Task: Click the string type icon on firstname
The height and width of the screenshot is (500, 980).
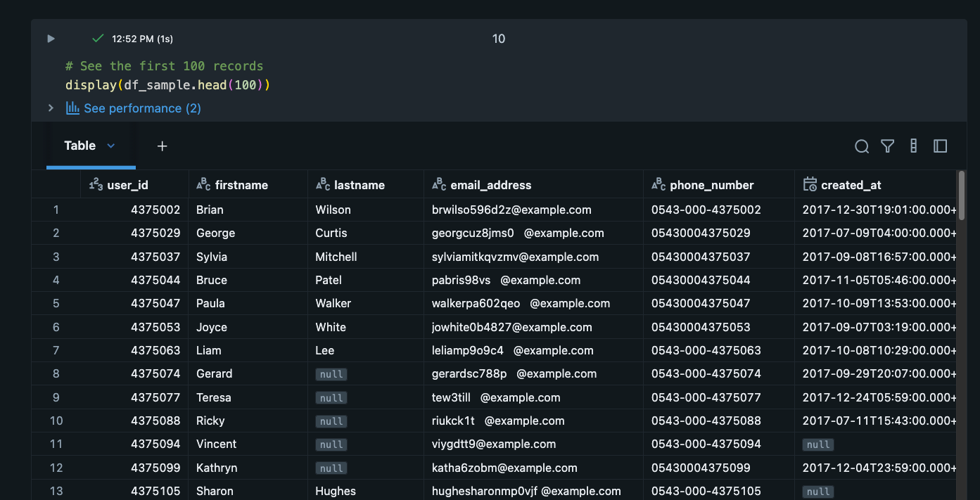Action: pos(203,185)
